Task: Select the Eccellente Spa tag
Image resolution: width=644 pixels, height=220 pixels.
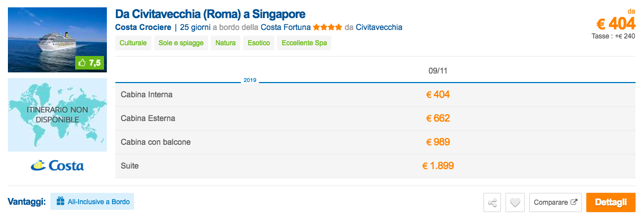Action: pos(304,43)
